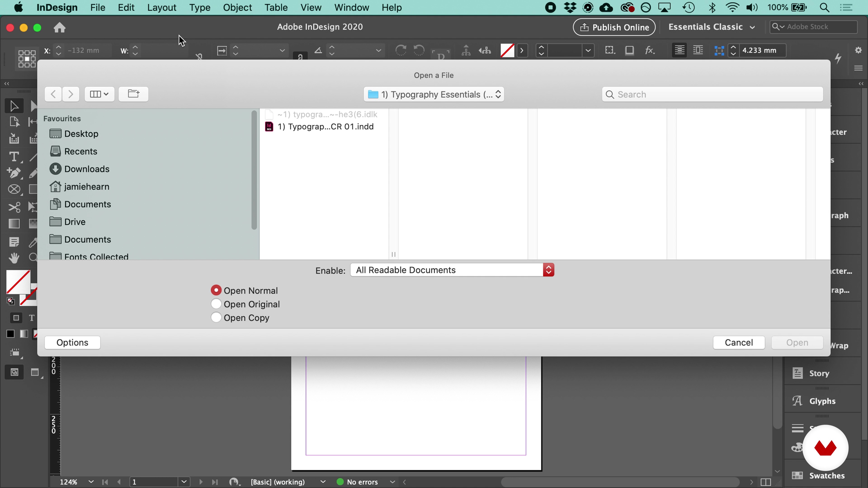The height and width of the screenshot is (488, 868).
Task: Open Spotlight search in menu bar
Action: [x=825, y=7]
